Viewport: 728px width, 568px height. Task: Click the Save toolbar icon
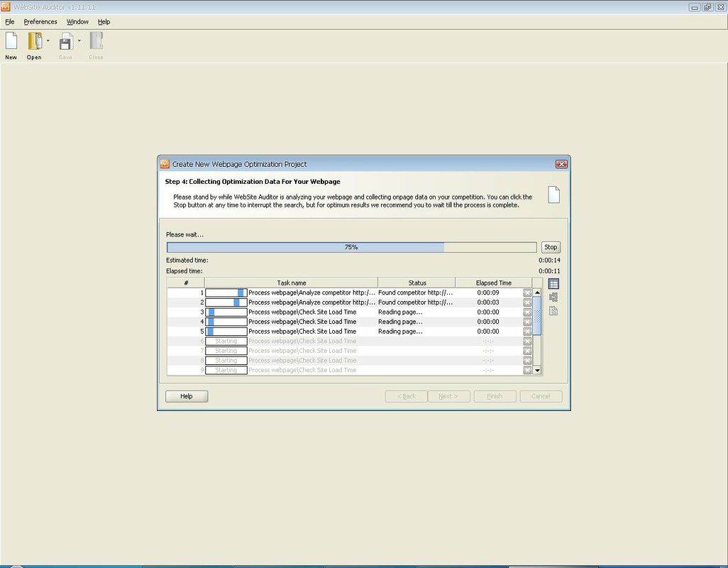point(66,41)
